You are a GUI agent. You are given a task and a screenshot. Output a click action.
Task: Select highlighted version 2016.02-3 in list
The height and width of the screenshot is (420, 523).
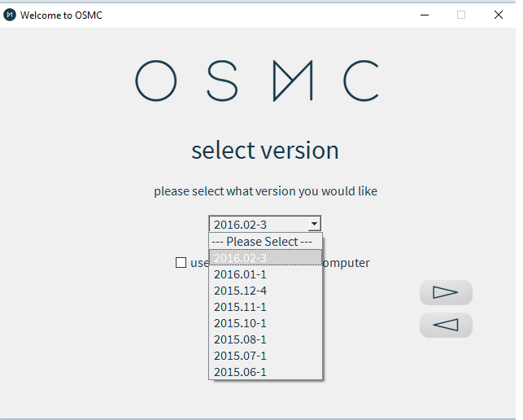(x=241, y=258)
